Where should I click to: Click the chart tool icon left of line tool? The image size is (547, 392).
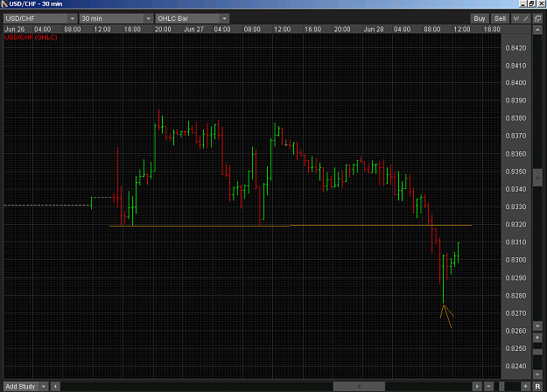516,18
